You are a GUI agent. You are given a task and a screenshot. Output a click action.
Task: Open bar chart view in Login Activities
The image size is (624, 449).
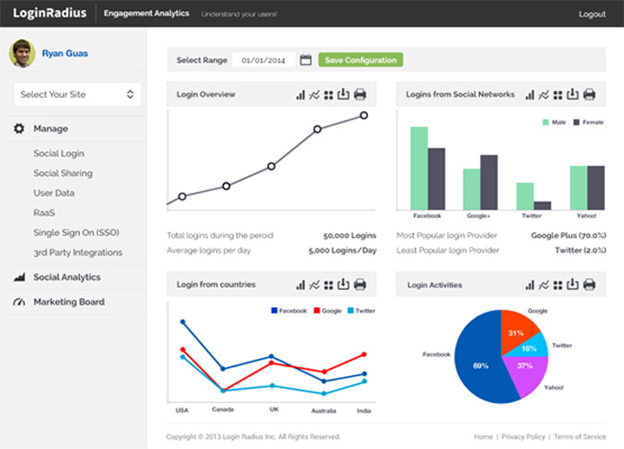pyautogui.click(x=530, y=285)
